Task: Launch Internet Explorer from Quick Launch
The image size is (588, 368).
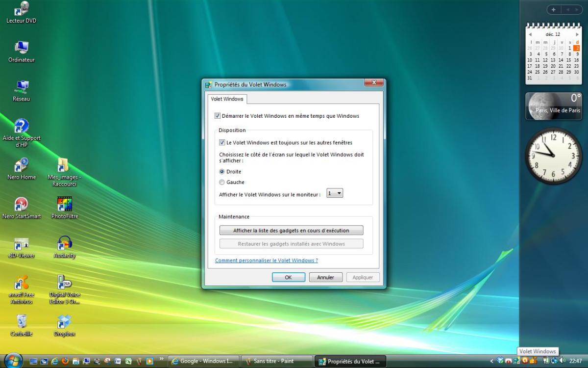Action: 54,361
